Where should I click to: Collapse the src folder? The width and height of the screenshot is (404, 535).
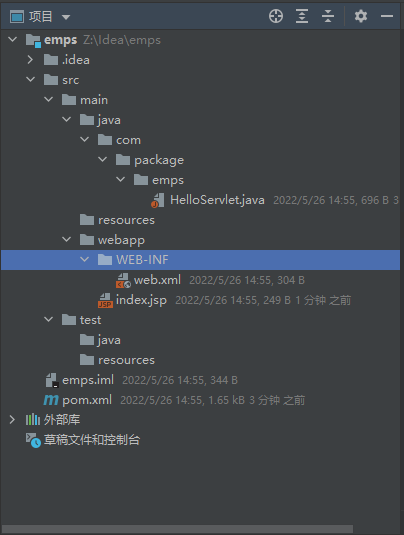pos(30,79)
